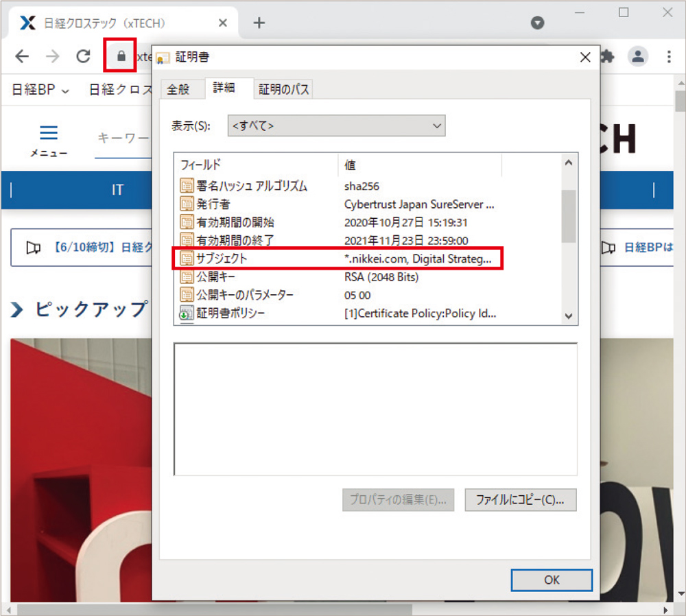The image size is (686, 616).
Task: Open the 表示(S) <すべて> dropdown
Action: click(336, 126)
